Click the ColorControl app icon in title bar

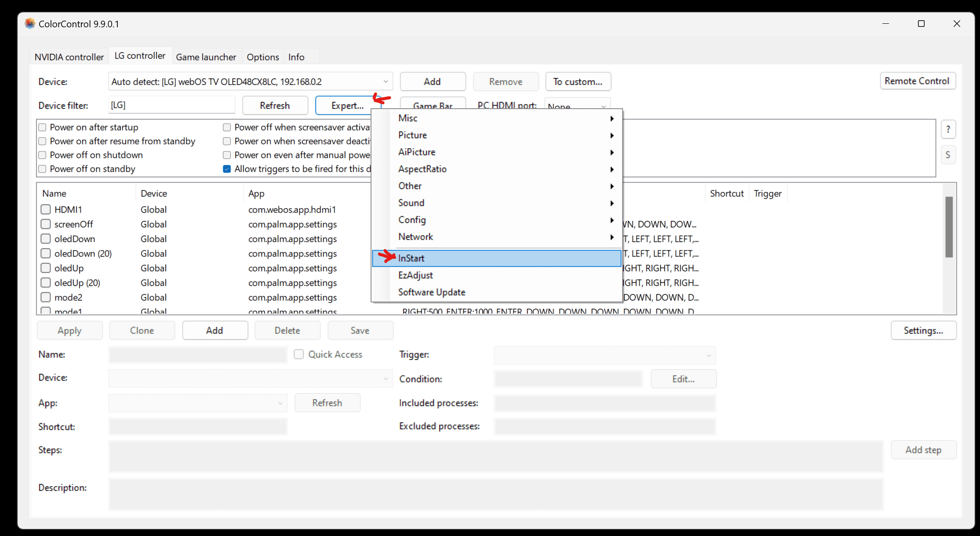(29, 23)
